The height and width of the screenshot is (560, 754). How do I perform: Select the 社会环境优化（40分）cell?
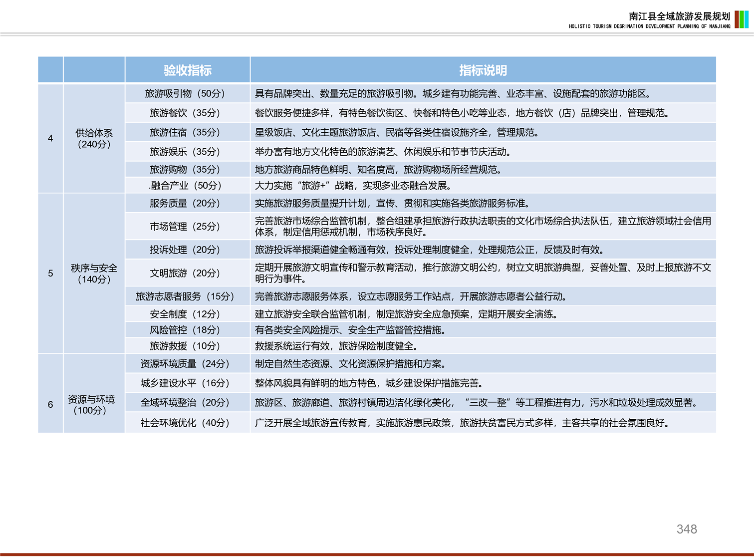(x=187, y=423)
